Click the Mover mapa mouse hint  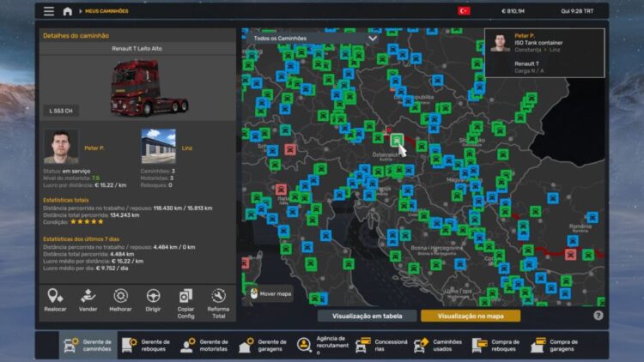pyautogui.click(x=270, y=294)
